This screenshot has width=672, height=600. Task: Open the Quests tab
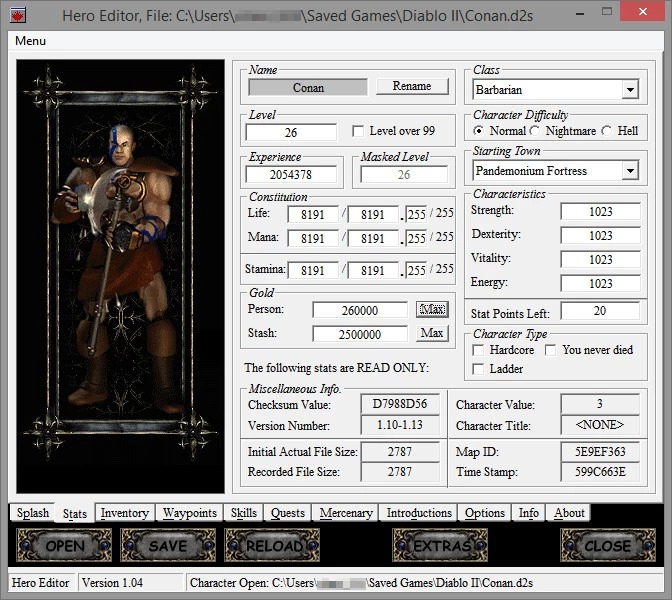coord(288,513)
